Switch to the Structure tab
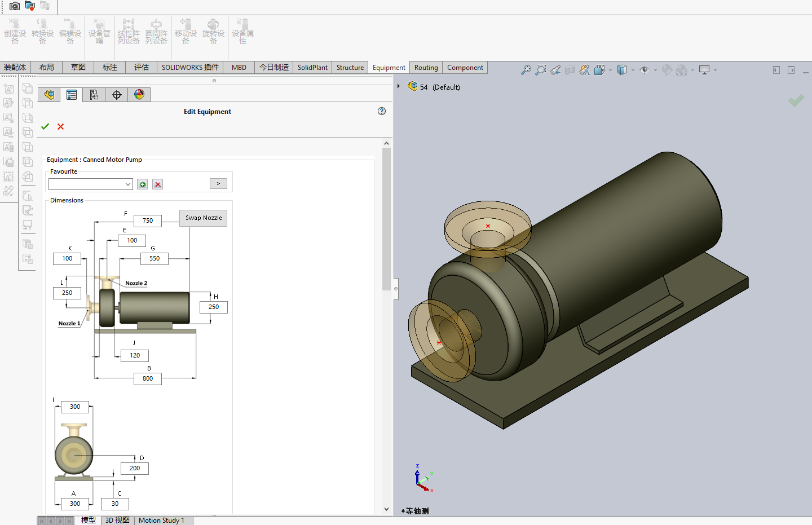Screen dimensions: 812x525 click(350, 67)
